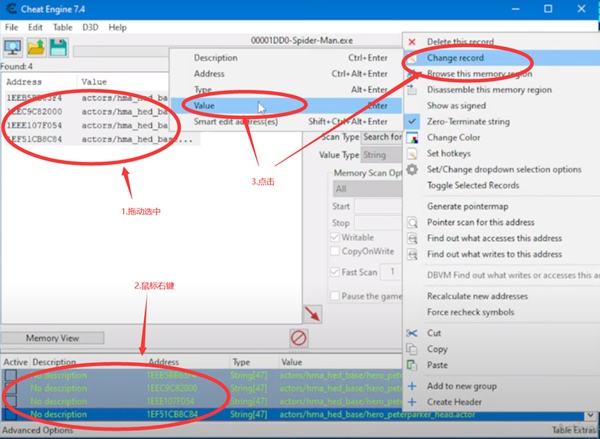Viewport: 600px width, 439px height.
Task: Click the plus icon beside Create Header
Action: 412,402
